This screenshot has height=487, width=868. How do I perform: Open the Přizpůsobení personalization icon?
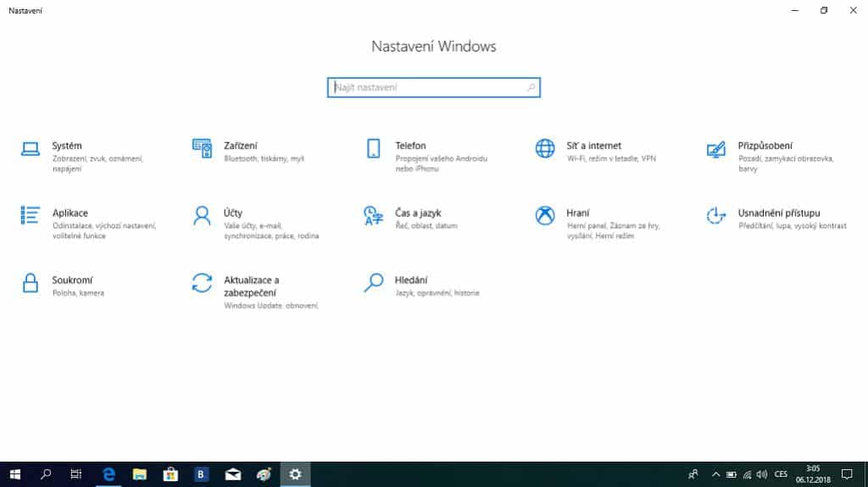pos(716,149)
